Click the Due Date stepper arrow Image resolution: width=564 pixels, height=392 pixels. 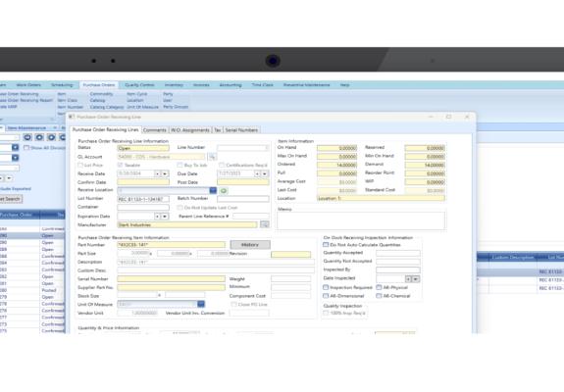pyautogui.click(x=257, y=173)
